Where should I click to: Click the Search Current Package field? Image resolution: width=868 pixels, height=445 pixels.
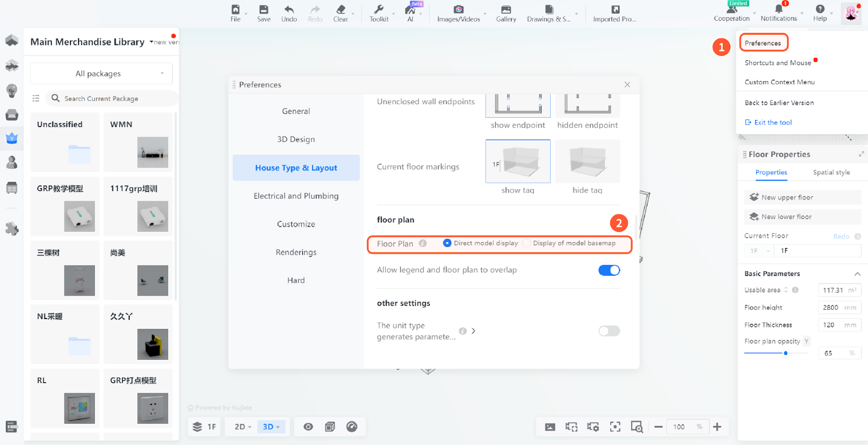114,99
